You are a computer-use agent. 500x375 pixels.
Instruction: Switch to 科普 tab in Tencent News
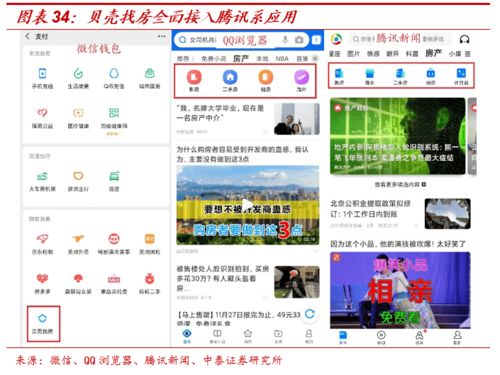(x=412, y=54)
